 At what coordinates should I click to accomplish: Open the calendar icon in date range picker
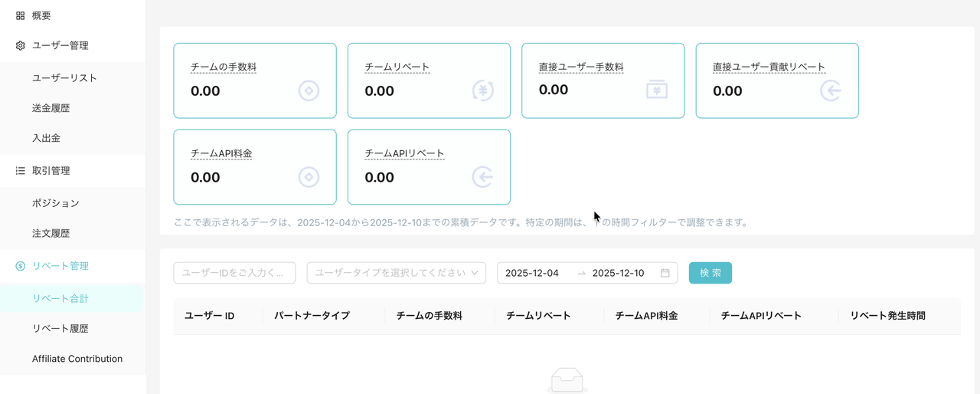point(665,273)
